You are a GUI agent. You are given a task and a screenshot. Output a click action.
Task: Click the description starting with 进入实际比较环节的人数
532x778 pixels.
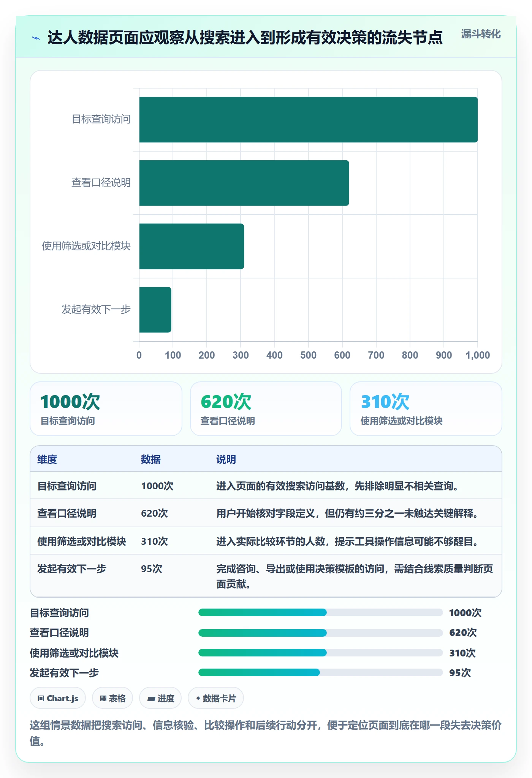(x=348, y=541)
